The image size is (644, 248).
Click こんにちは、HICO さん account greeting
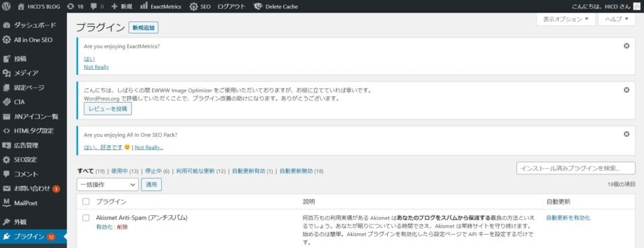601,6
